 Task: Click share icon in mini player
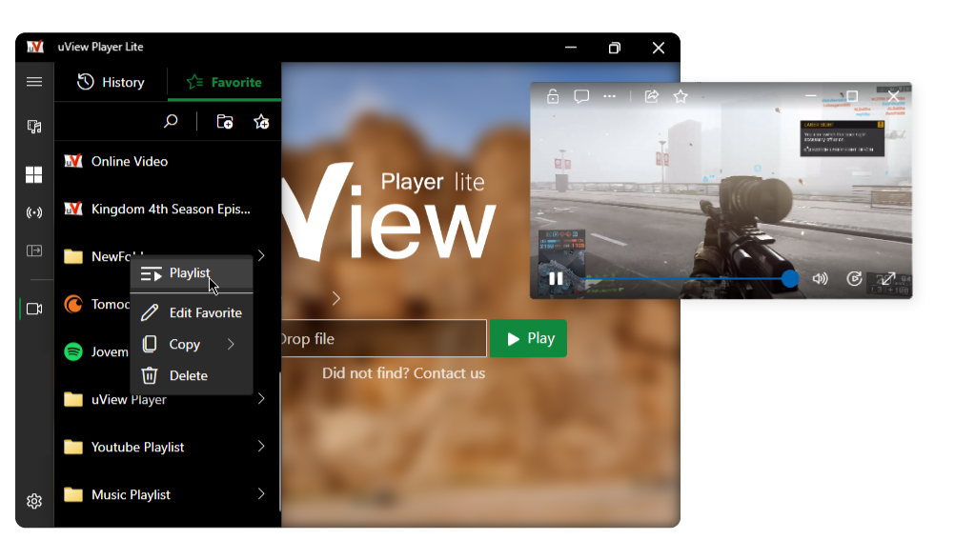pos(652,96)
